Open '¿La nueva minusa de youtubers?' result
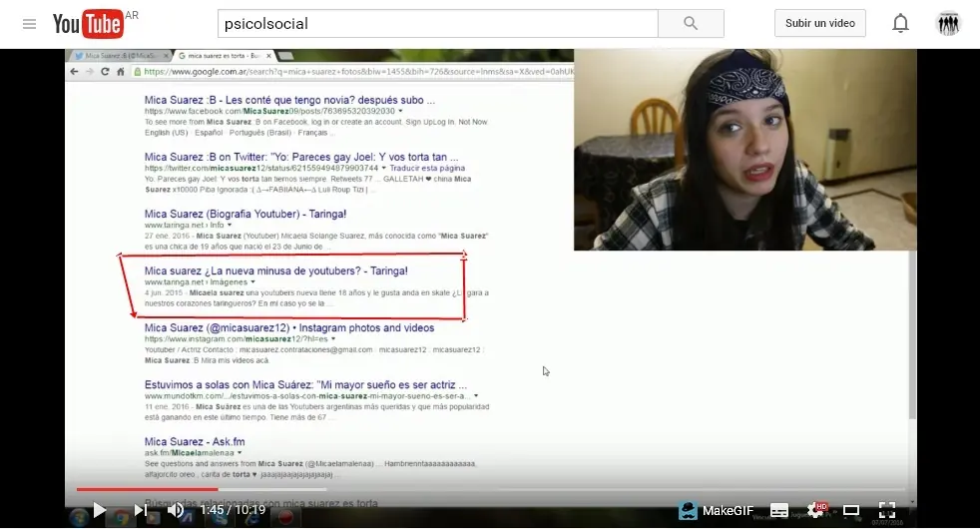 [275, 270]
